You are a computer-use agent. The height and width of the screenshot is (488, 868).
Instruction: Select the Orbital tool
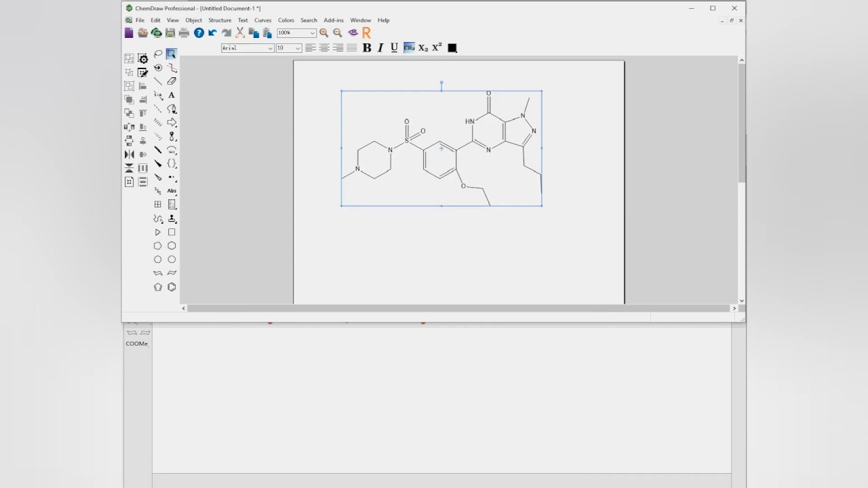172,136
